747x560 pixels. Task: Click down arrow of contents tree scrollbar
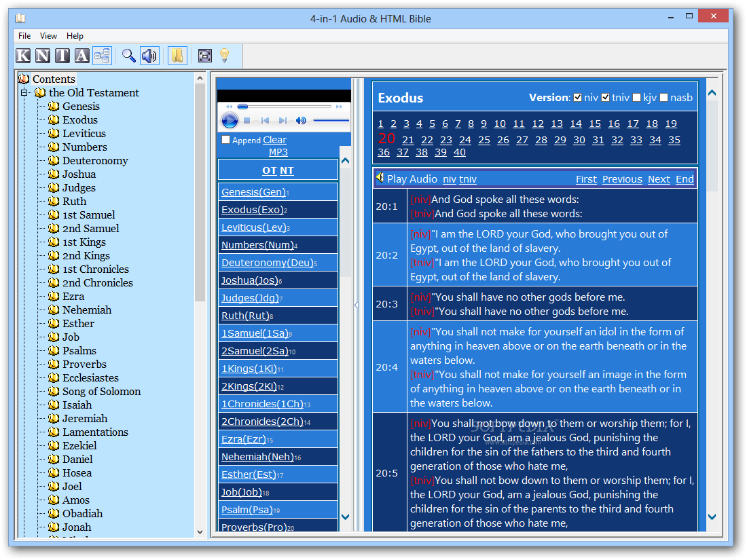pyautogui.click(x=200, y=532)
